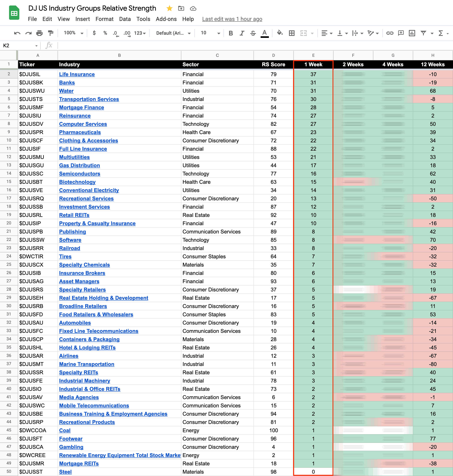453x476 pixels.
Task: Expand the merge cells dropdown arrow
Action: pyautogui.click(x=312, y=33)
